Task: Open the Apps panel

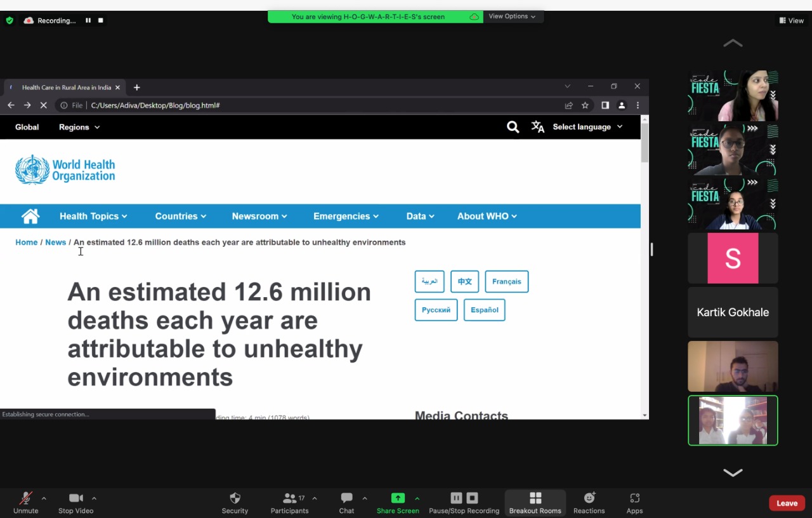Action: coord(634,499)
